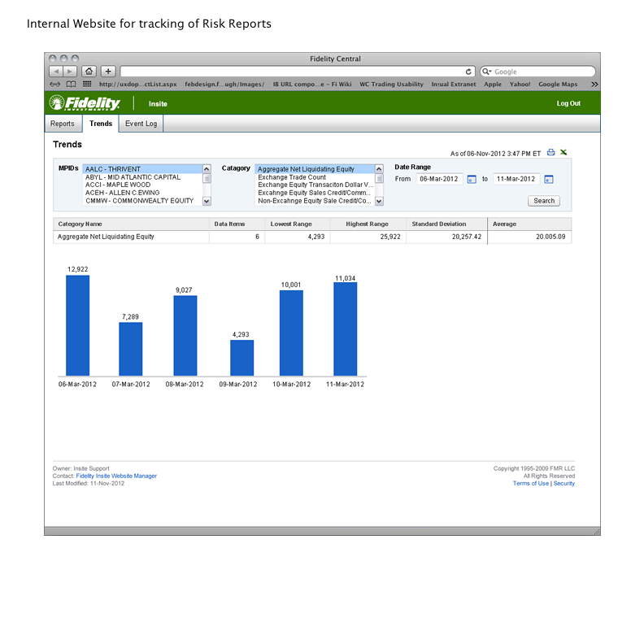Open the Terms of Use link

tap(530, 483)
